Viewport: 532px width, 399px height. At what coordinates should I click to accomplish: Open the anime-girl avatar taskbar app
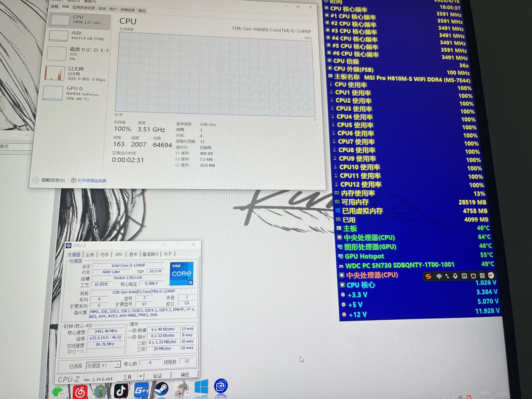[x=182, y=388]
